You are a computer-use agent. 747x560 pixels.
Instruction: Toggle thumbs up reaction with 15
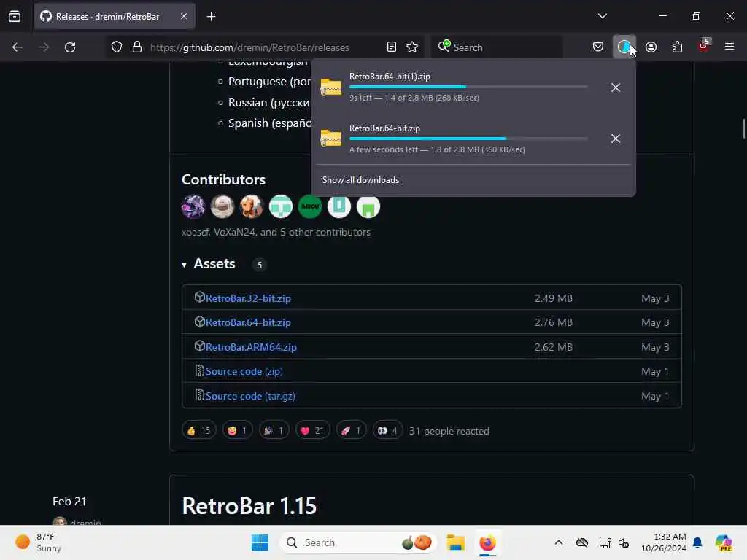[x=198, y=430]
